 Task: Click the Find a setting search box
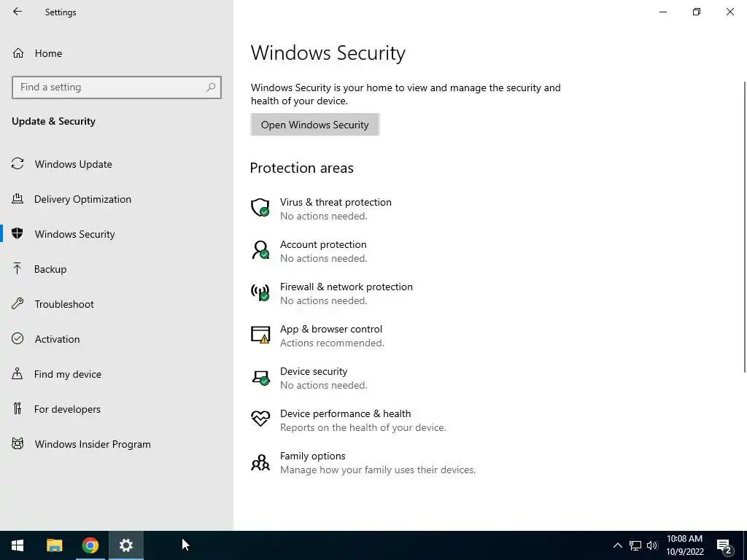click(x=117, y=87)
